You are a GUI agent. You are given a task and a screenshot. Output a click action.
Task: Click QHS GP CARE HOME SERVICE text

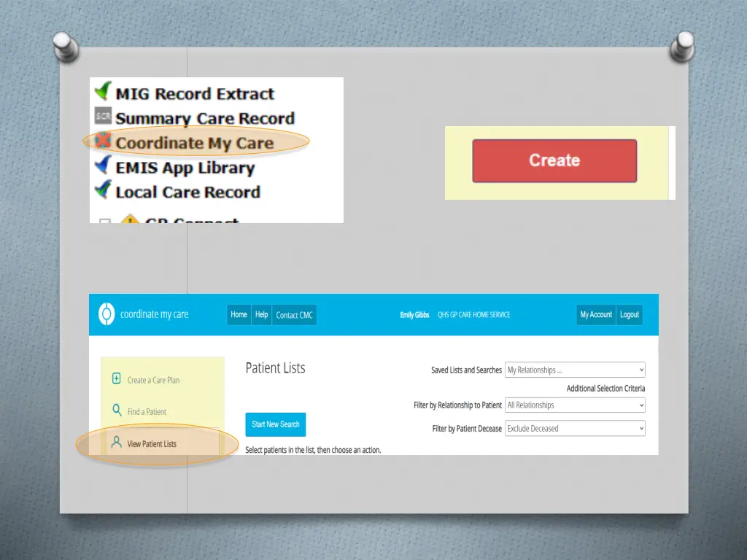pyautogui.click(x=474, y=315)
